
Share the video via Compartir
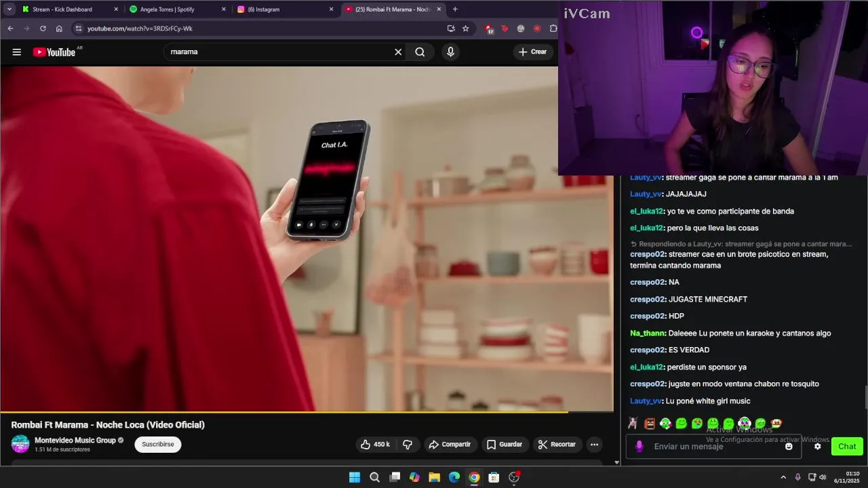[x=450, y=445]
